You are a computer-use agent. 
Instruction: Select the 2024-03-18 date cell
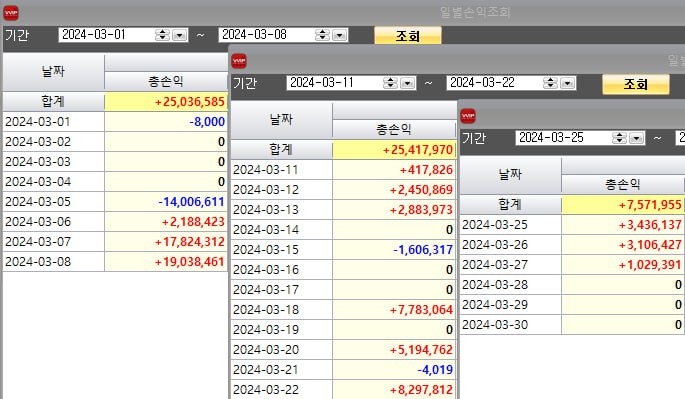(x=281, y=309)
